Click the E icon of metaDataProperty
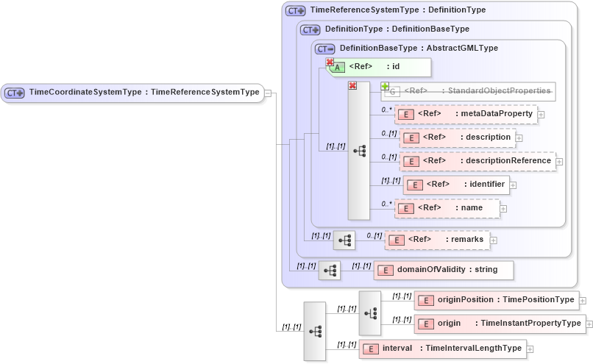Screen dimensions: 593x364 pyautogui.click(x=406, y=115)
